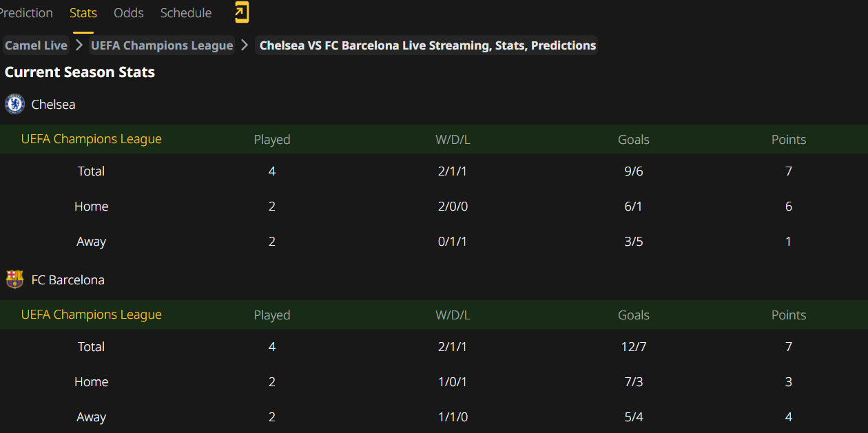Viewport: 868px width, 433px height.
Task: Click the chevron after UEFA Champions League breadcrumb
Action: (245, 45)
